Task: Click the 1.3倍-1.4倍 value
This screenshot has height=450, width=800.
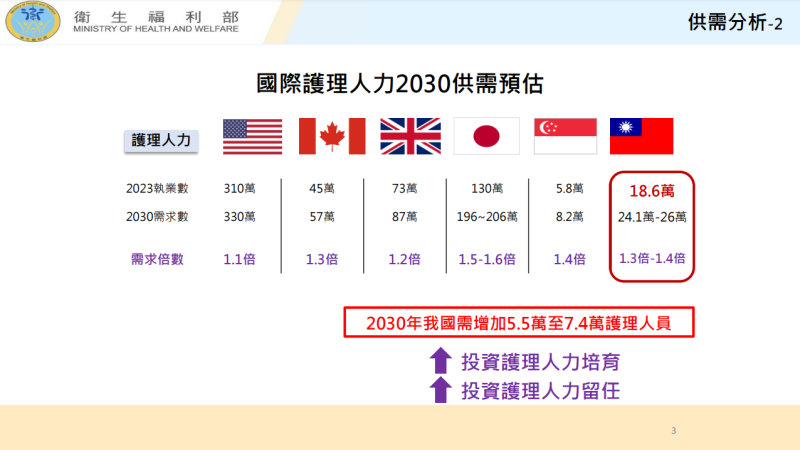Action: pyautogui.click(x=652, y=259)
